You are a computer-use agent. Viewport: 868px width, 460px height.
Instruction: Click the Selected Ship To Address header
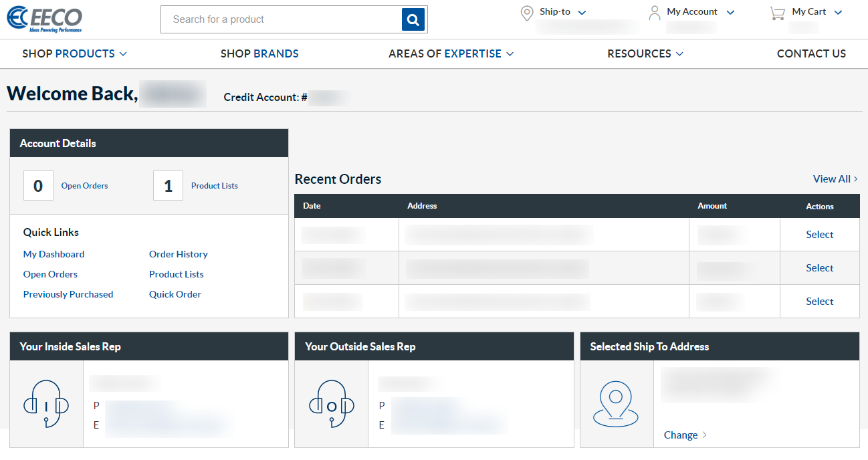720,346
